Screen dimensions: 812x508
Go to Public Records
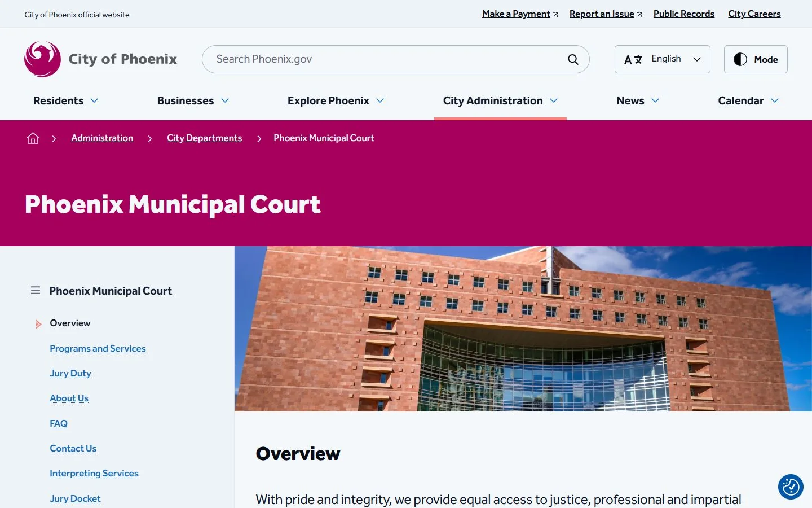click(684, 14)
